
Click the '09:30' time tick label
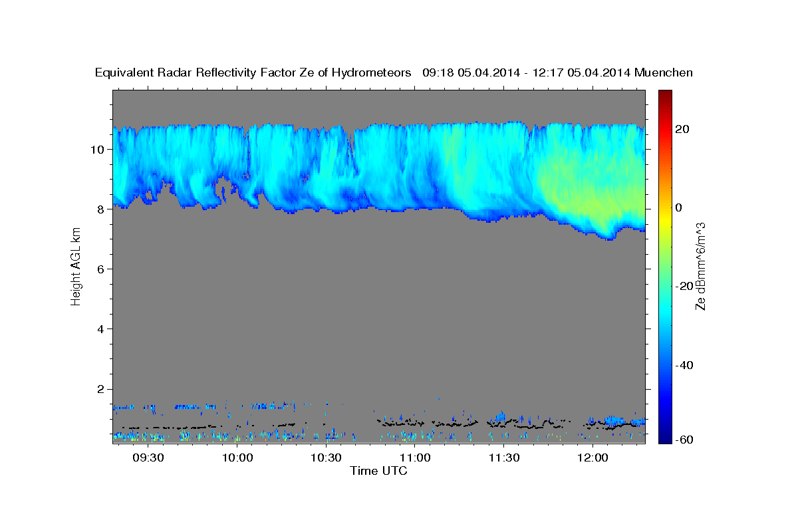[148, 458]
